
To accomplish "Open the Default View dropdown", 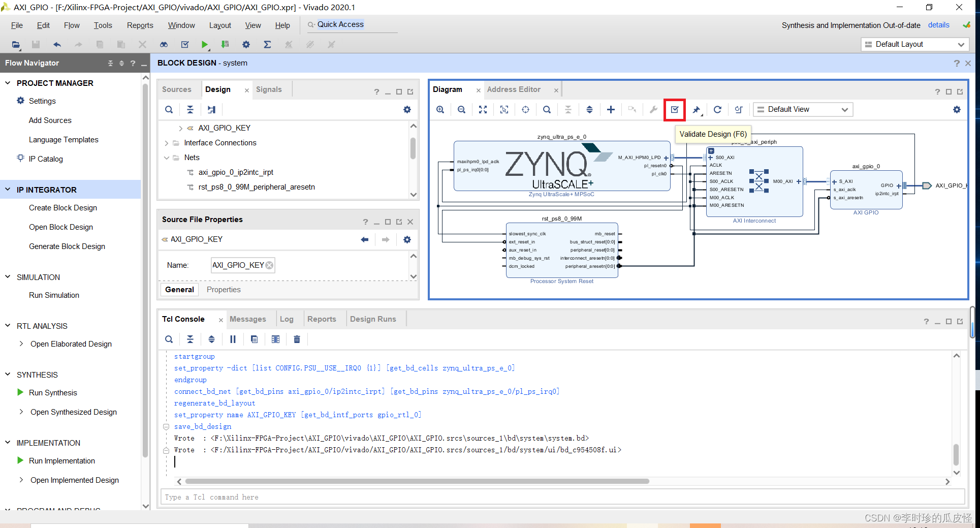I will [x=803, y=109].
